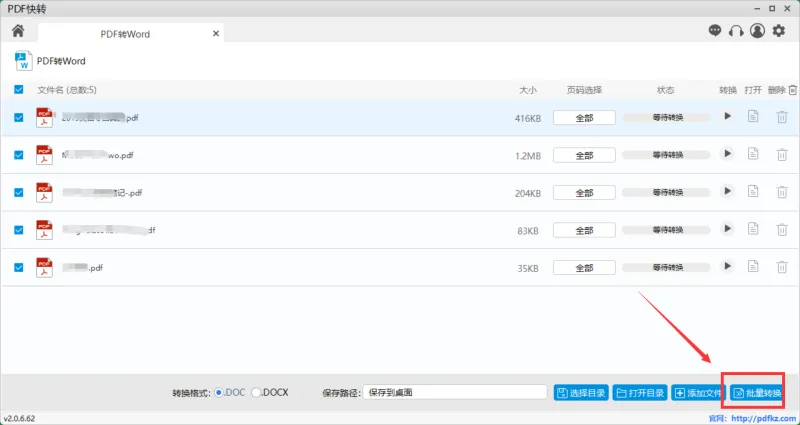This screenshot has width=800, height=425.
Task: Click the 添加文件 add file button
Action: coord(698,393)
